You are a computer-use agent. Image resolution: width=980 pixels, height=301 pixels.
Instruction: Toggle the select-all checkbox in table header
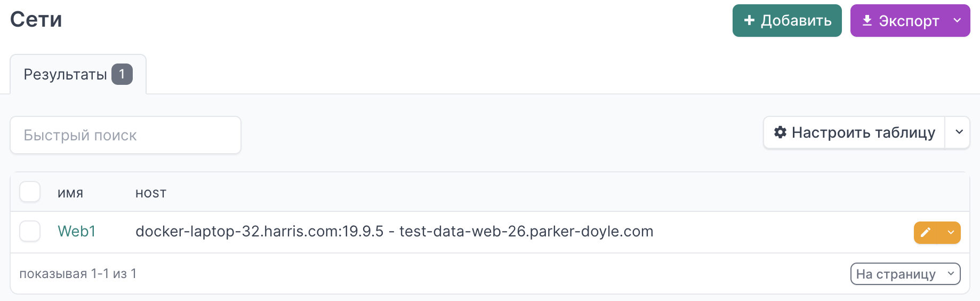tap(30, 192)
